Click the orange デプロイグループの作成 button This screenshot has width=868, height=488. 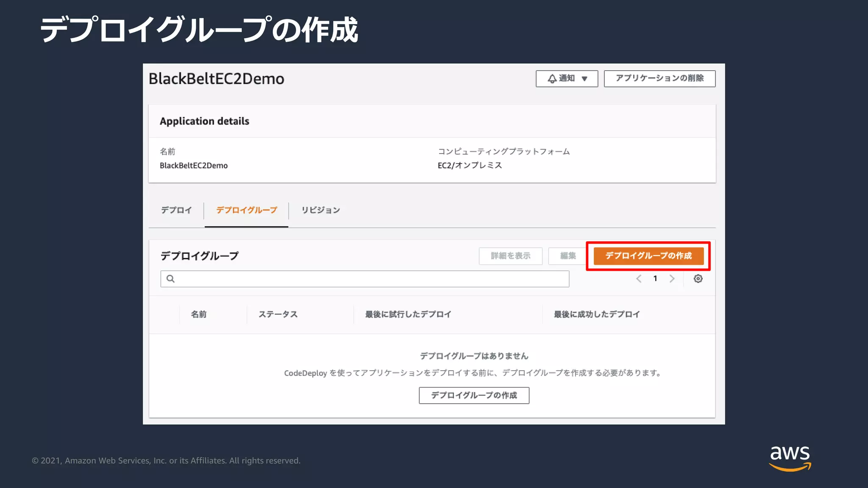click(648, 256)
